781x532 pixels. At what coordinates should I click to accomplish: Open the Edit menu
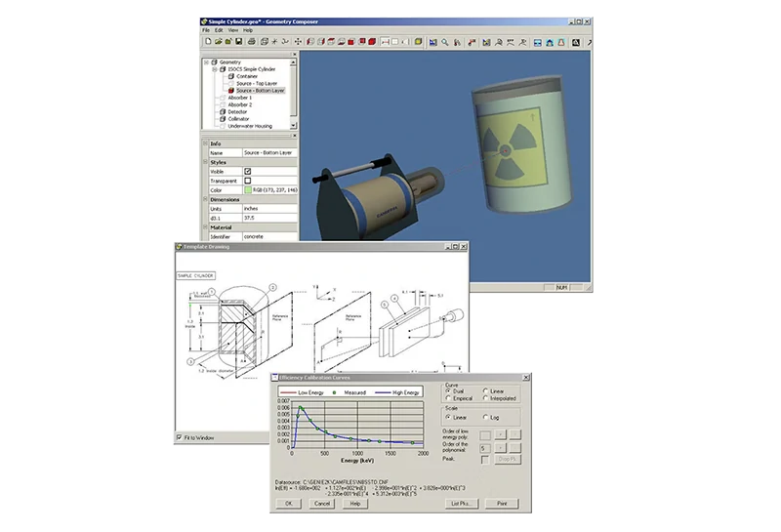[219, 30]
